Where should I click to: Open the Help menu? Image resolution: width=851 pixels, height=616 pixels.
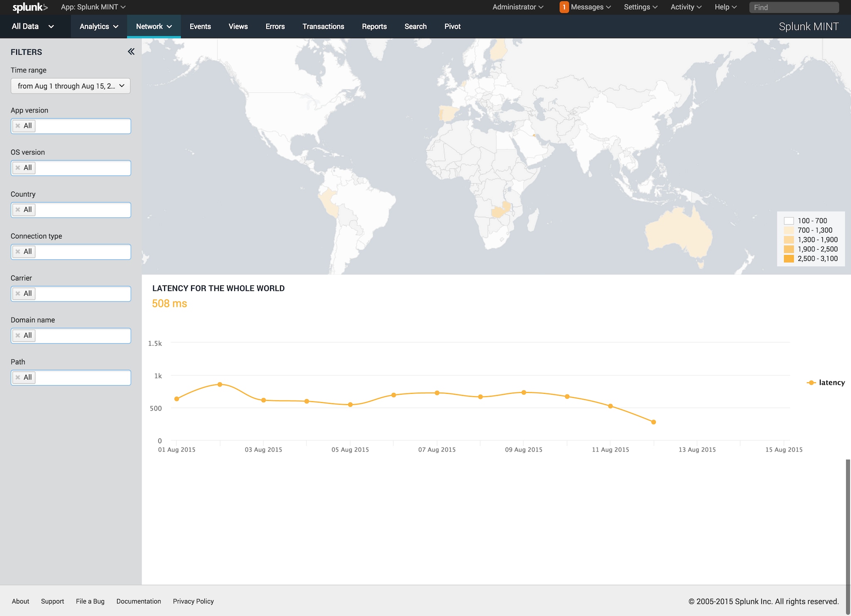pyautogui.click(x=726, y=7)
